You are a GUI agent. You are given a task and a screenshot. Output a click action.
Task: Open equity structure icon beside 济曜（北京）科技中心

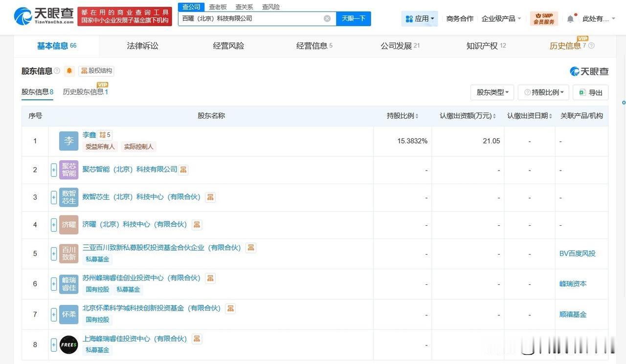[197, 224]
